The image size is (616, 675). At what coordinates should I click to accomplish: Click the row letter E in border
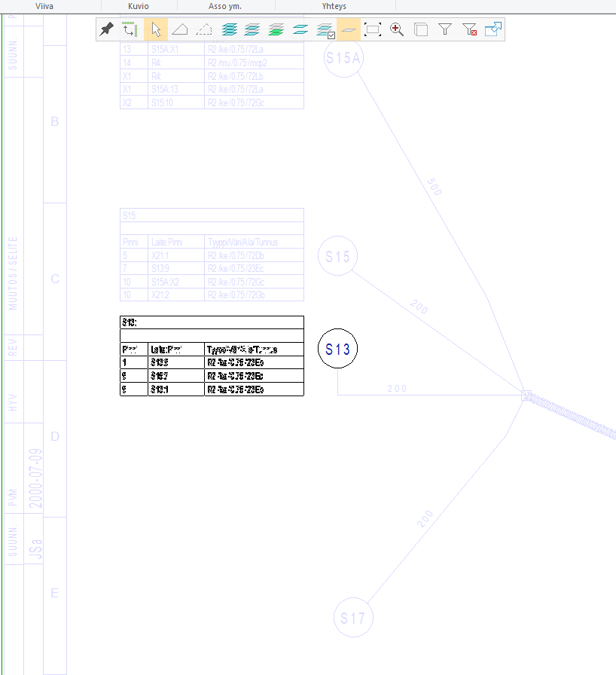[x=55, y=593]
